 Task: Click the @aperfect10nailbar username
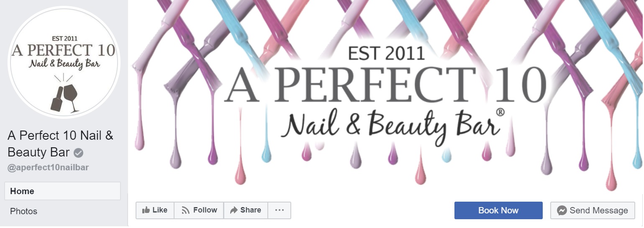(x=48, y=167)
